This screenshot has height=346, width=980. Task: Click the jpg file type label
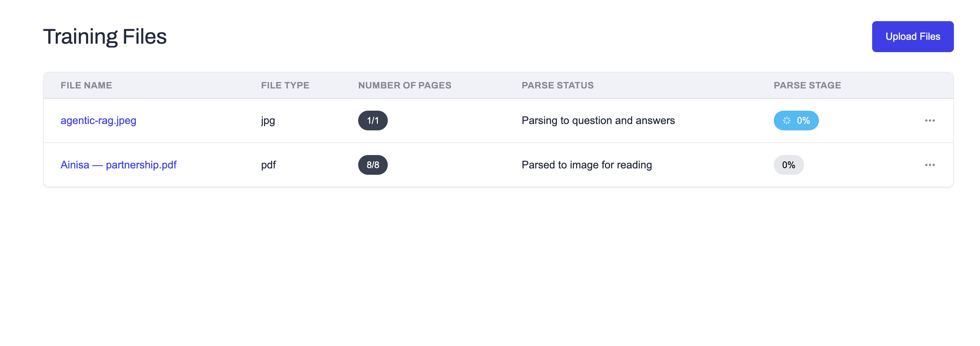pyautogui.click(x=268, y=121)
